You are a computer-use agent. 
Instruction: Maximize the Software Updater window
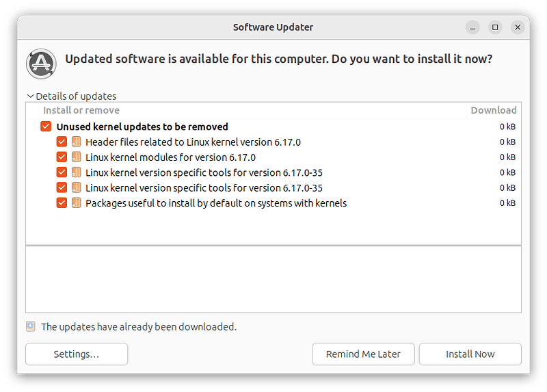(x=495, y=27)
